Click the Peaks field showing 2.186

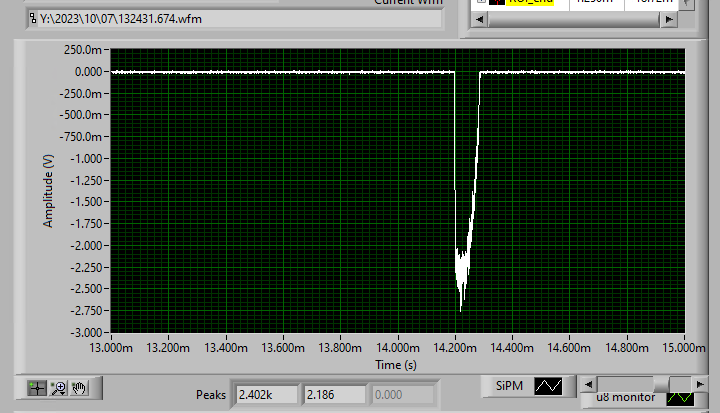click(334, 395)
